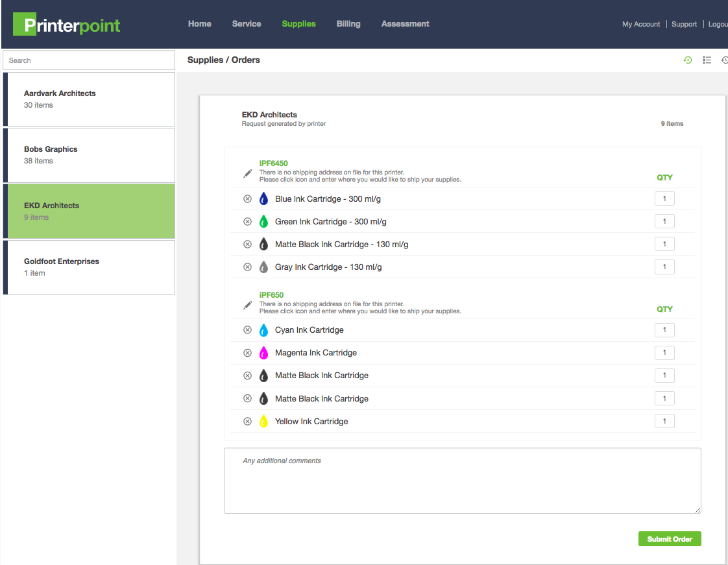Remove Green Ink Cartridge item

tap(247, 222)
